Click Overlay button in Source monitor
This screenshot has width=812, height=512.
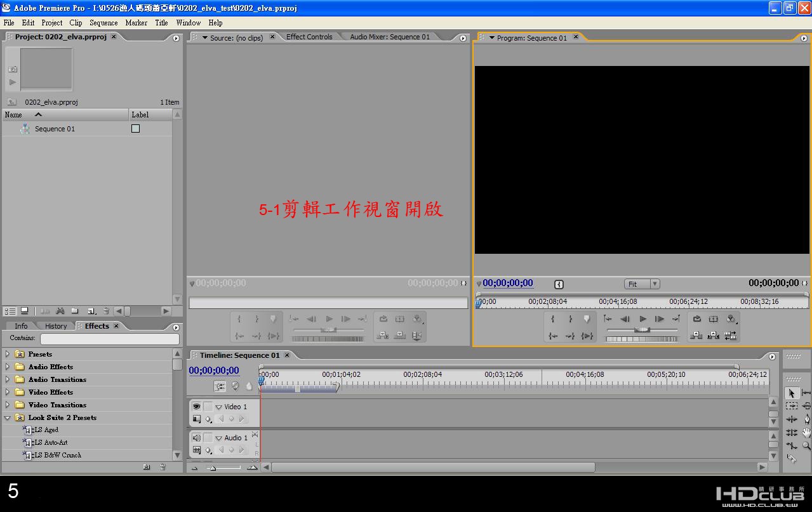399,335
